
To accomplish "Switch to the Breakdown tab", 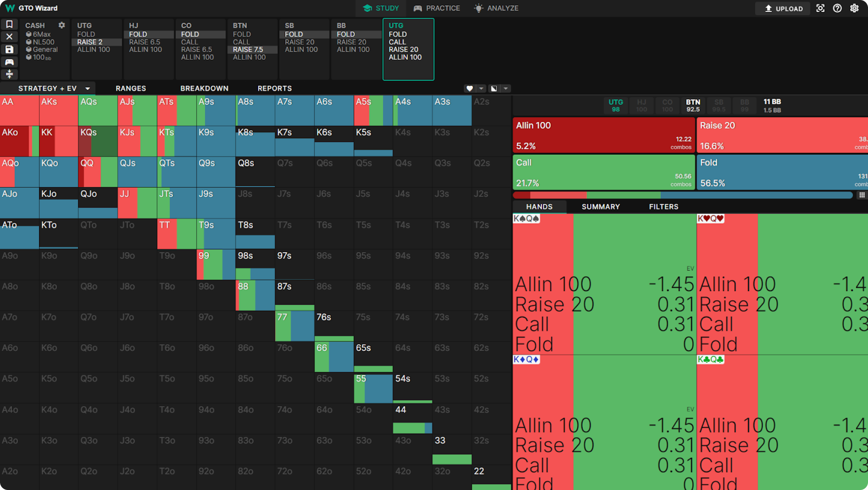I will click(204, 88).
